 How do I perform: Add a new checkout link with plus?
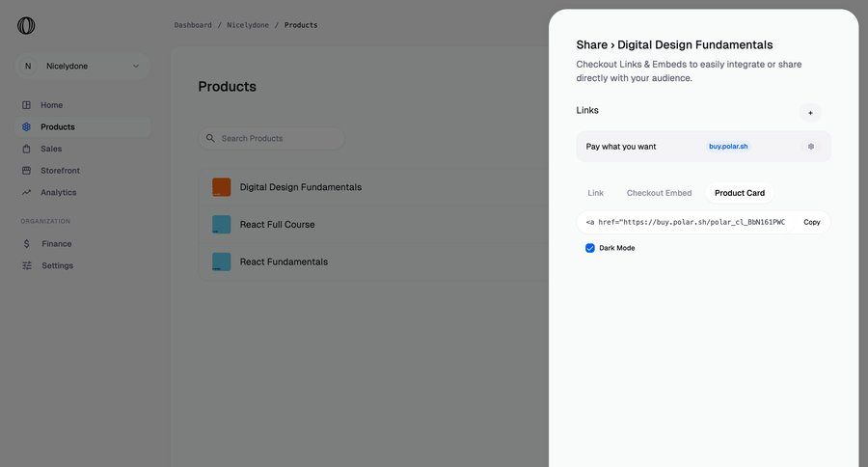810,113
